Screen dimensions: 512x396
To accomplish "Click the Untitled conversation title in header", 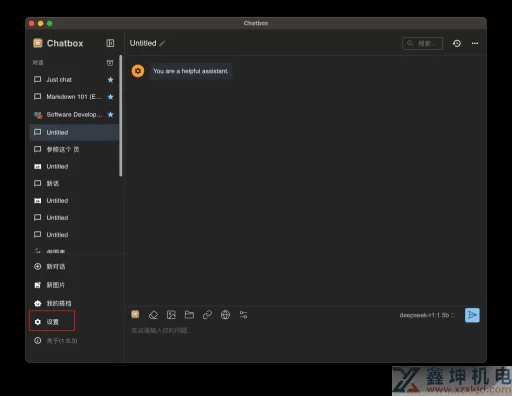I will coord(143,43).
